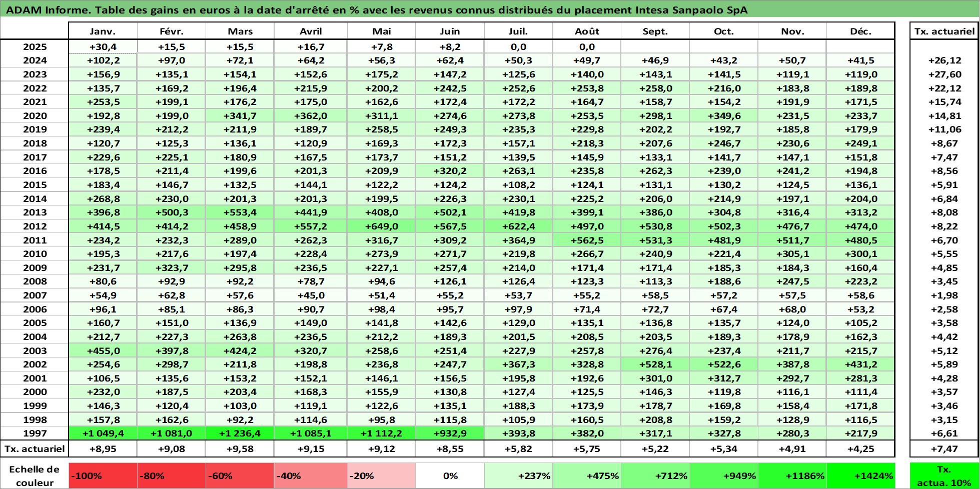The width and height of the screenshot is (980, 489).
Task: Select the Avril column header
Action: click(x=311, y=31)
